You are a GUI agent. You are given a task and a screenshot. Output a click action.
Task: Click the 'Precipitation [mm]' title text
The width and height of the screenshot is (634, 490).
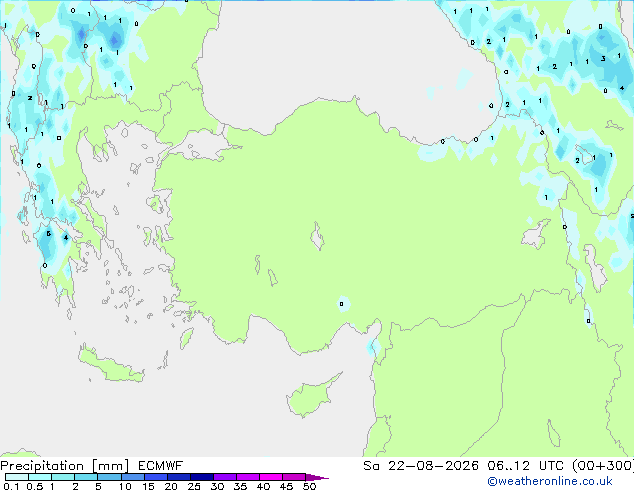click(64, 466)
